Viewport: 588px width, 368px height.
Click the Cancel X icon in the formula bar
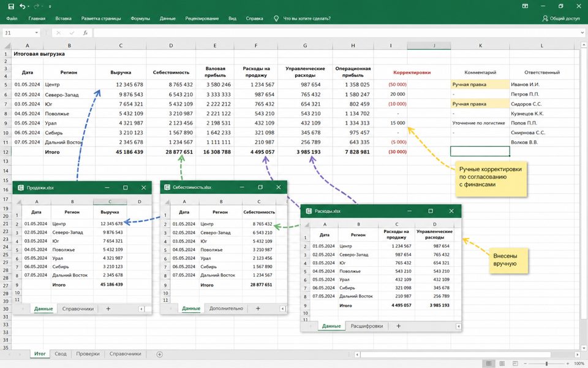59,33
